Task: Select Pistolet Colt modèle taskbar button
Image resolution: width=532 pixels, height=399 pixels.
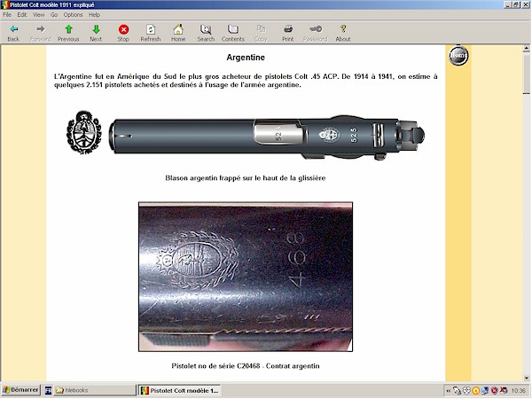Action: [179, 390]
